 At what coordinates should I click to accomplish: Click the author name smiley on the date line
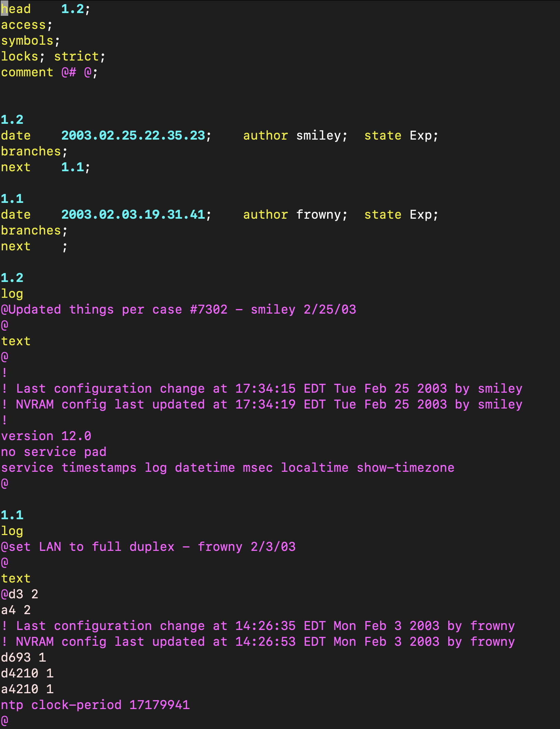pos(319,135)
